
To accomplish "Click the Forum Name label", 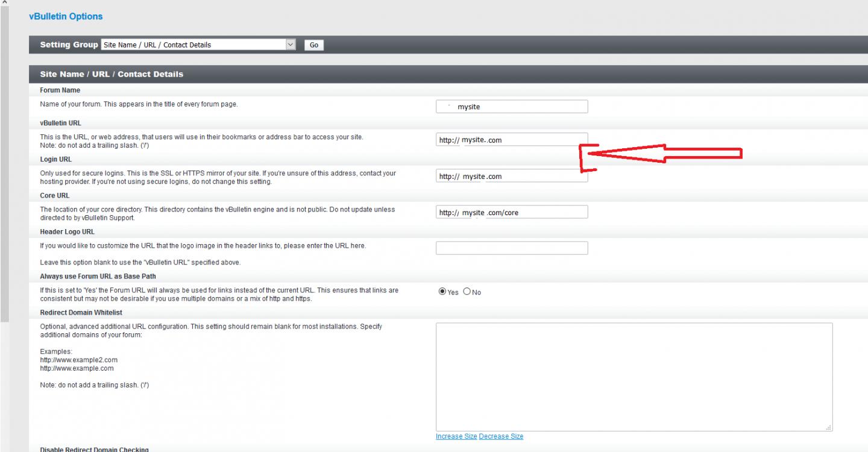I will (60, 90).
